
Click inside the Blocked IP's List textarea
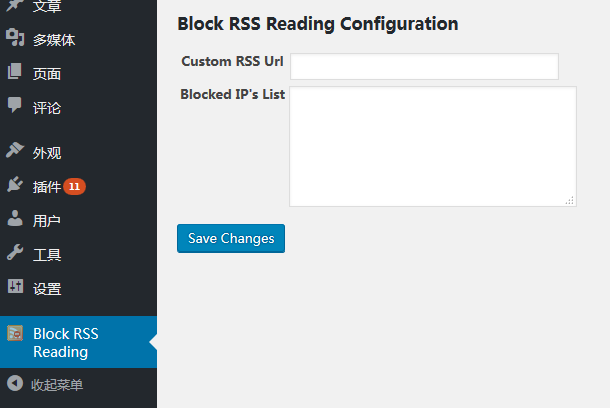click(x=432, y=146)
